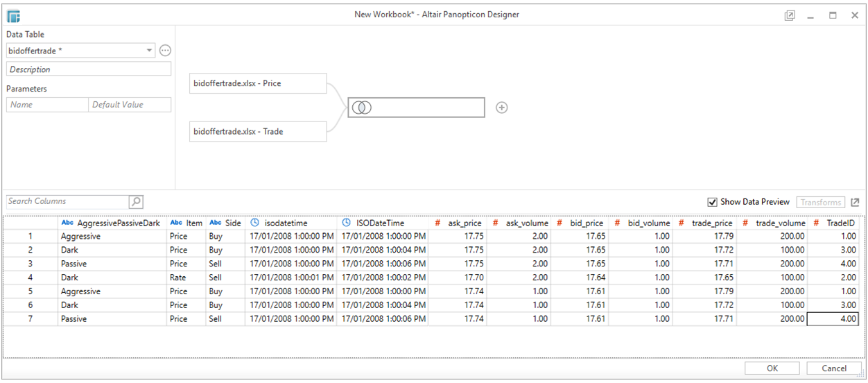Click the 'Aggressive' cell in row 1
Screen dimensions: 868x383
coord(112,237)
